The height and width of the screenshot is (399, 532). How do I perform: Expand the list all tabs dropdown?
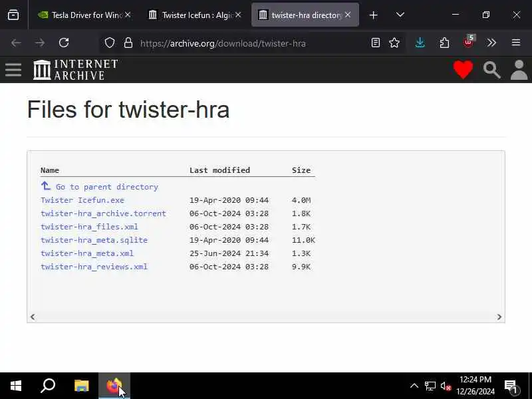400,15
